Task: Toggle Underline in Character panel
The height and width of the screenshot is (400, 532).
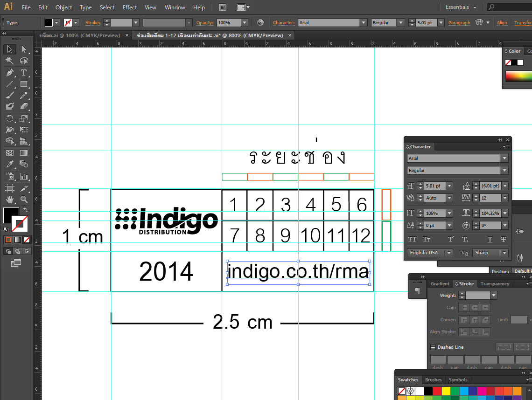Action: tap(490, 239)
